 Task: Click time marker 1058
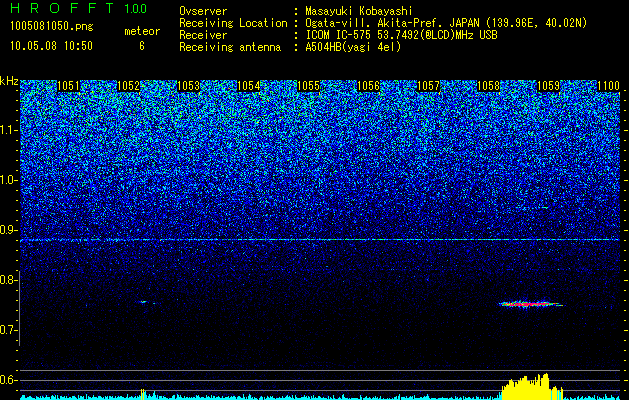click(488, 86)
